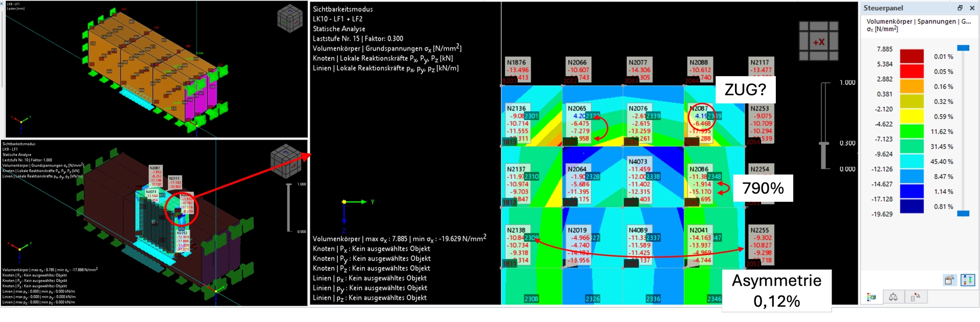Click node label N2138

tap(516, 231)
